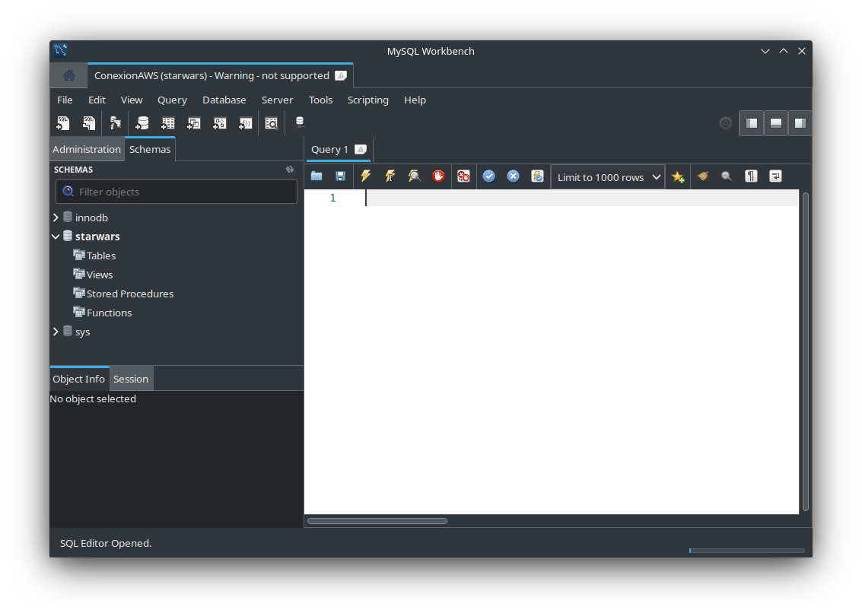Click the Execute query lightning bolt icon
The image size is (862, 616).
point(365,176)
